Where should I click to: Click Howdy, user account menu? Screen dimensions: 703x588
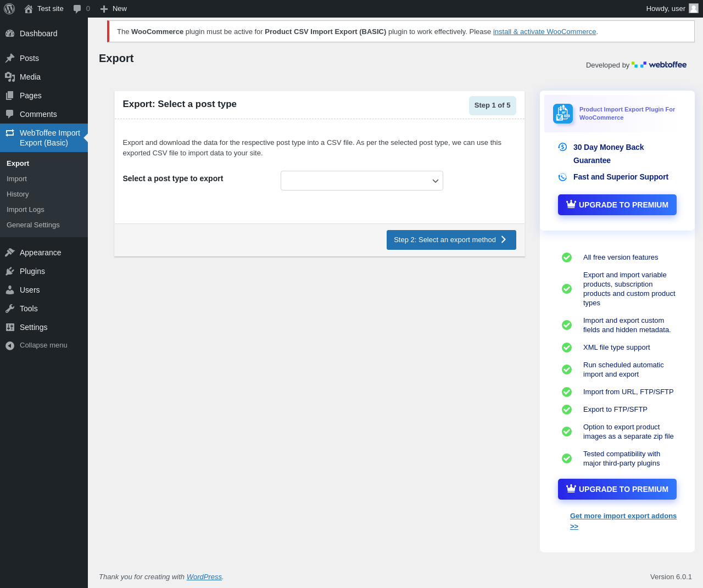[x=672, y=9]
